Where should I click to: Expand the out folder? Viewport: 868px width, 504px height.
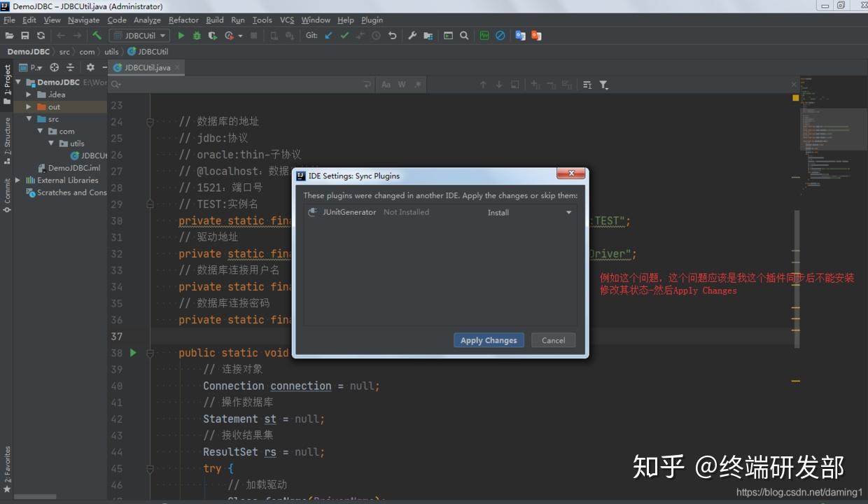pos(29,107)
